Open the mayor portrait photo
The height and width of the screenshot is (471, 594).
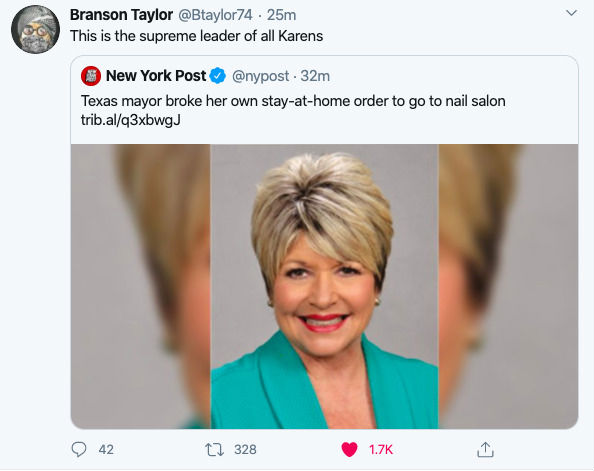[x=324, y=286]
